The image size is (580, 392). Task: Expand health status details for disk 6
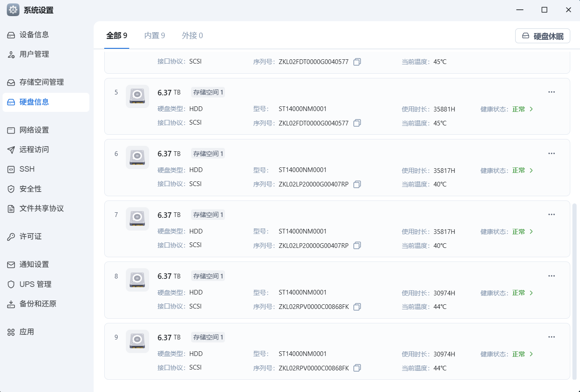(531, 170)
